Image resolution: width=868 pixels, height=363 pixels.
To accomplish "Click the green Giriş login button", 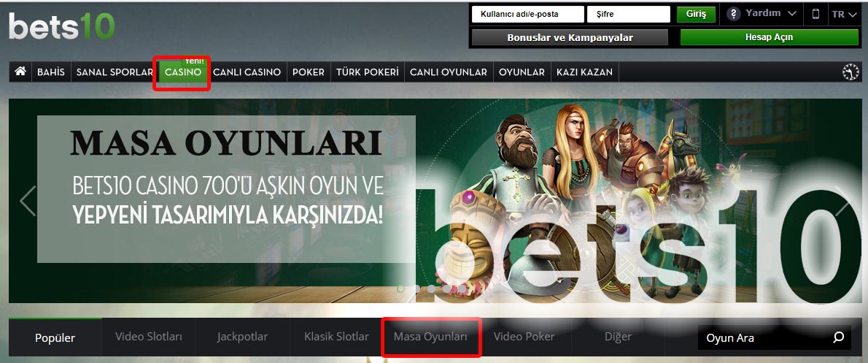I will (x=696, y=15).
